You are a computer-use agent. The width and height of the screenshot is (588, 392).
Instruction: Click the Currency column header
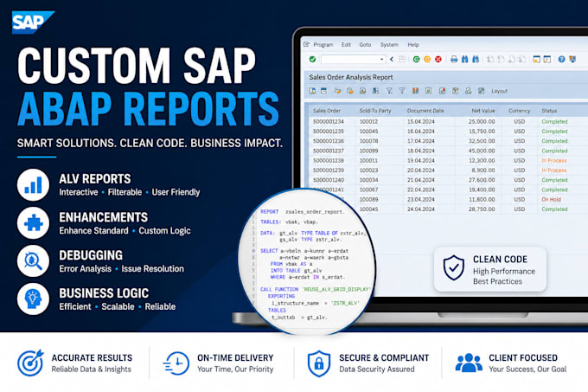click(x=519, y=111)
